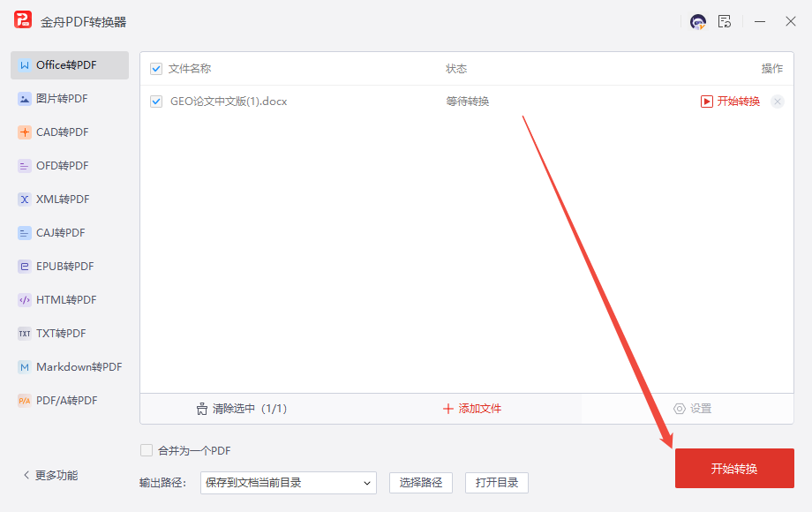Toggle the 文件名称 select-all checkbox
812x512 pixels.
(x=156, y=69)
